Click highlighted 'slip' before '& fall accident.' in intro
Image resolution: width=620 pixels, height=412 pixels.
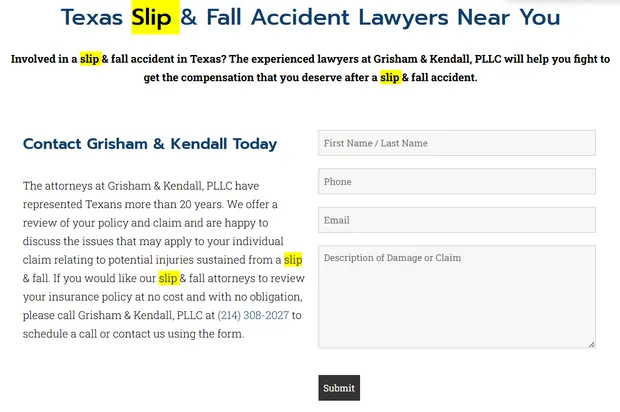[x=389, y=77]
